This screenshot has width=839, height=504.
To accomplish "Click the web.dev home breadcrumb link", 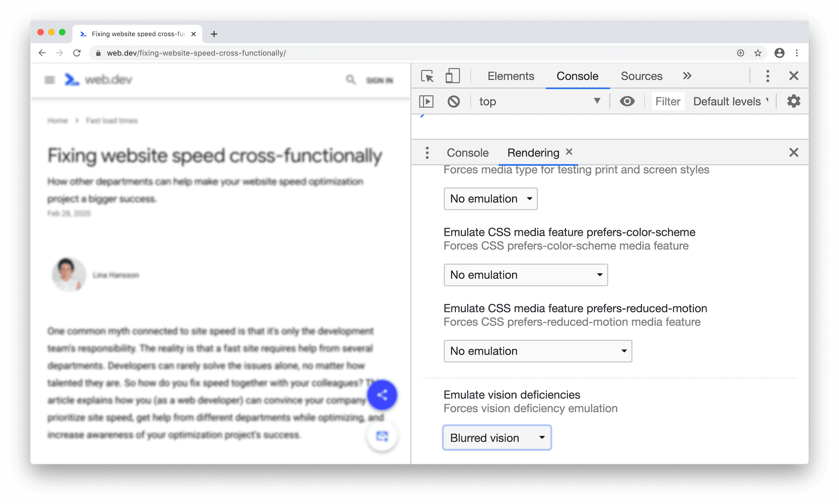I will click(x=57, y=120).
